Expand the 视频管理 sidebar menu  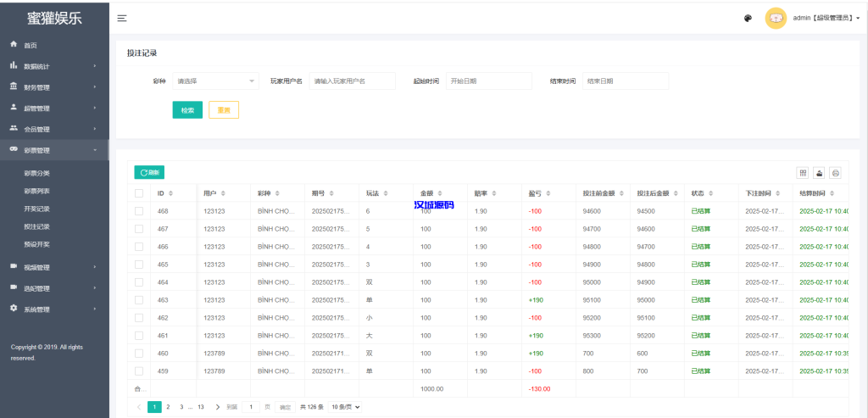coord(54,267)
